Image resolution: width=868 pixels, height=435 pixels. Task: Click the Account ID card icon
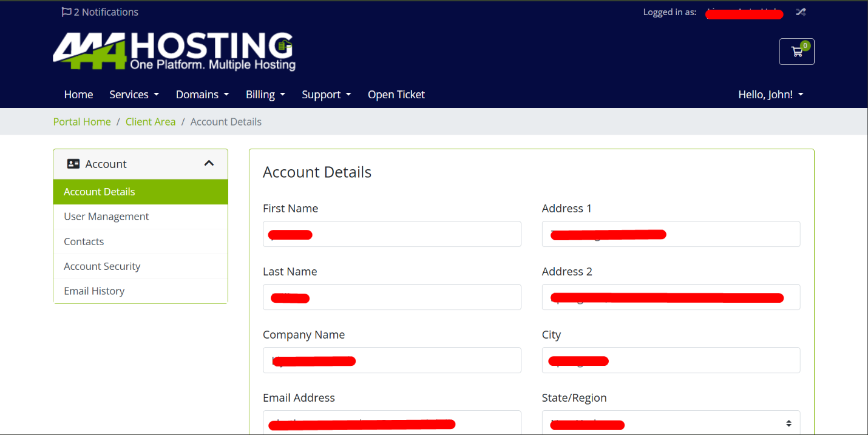click(73, 164)
